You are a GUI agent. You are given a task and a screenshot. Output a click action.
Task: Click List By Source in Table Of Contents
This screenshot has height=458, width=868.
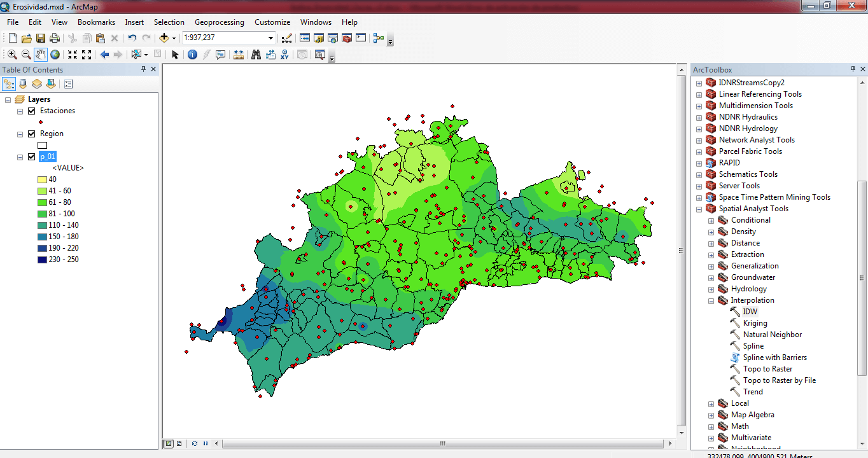pyautogui.click(x=23, y=83)
